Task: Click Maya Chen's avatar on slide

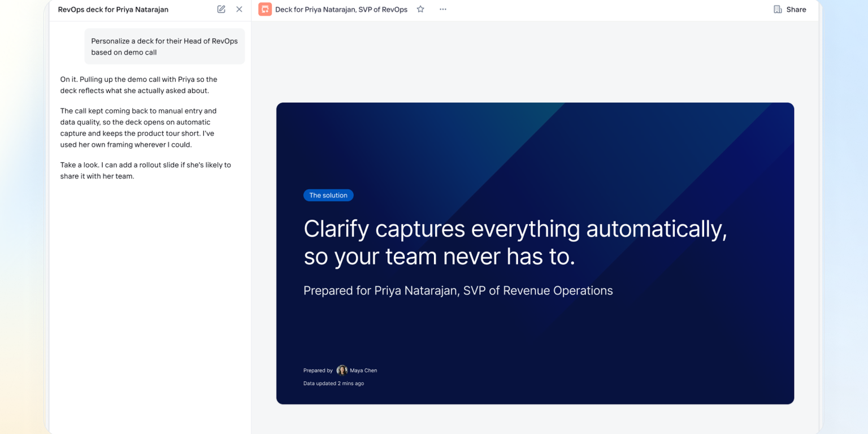Action: pyautogui.click(x=342, y=370)
